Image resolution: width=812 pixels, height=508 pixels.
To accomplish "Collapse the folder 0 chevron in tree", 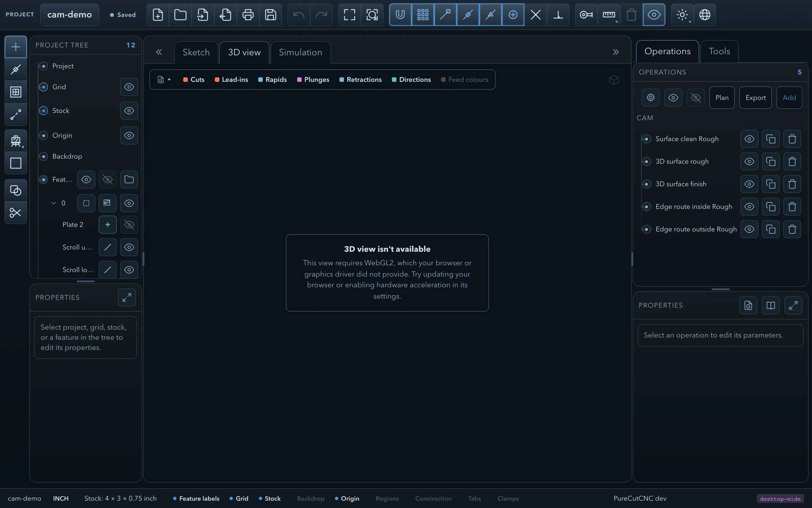I will (x=53, y=203).
